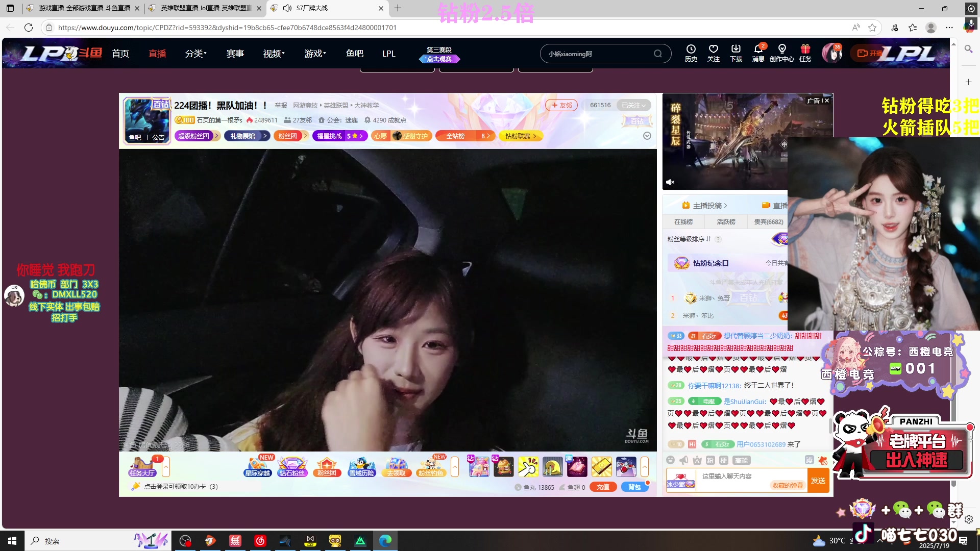Image resolution: width=980 pixels, height=551 pixels.
Task: Open the 历史 history icon
Action: [x=691, y=53]
